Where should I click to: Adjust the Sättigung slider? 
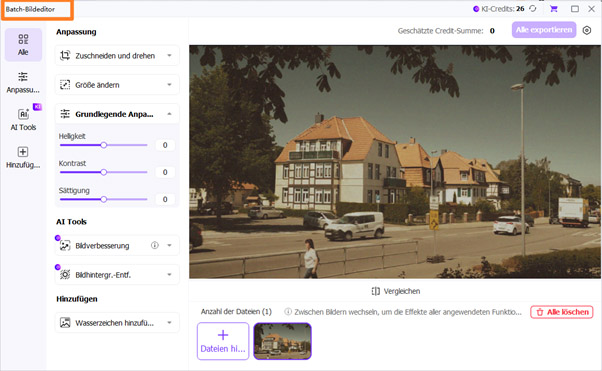tap(104, 199)
